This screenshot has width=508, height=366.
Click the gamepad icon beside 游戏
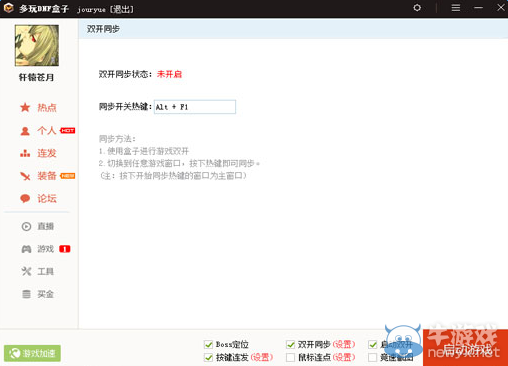pos(26,249)
